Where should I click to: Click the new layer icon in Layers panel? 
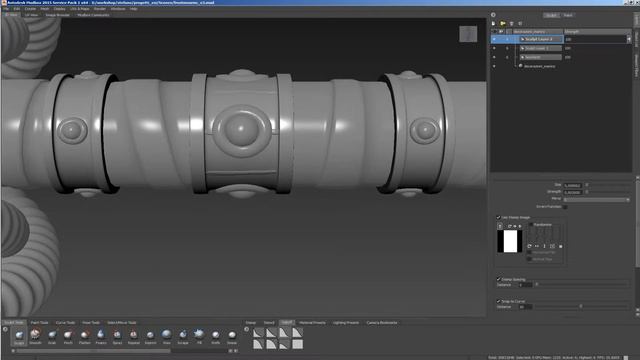494,24
